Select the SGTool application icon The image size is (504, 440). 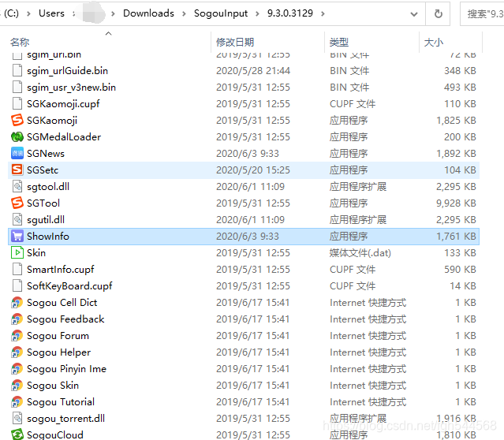click(17, 203)
